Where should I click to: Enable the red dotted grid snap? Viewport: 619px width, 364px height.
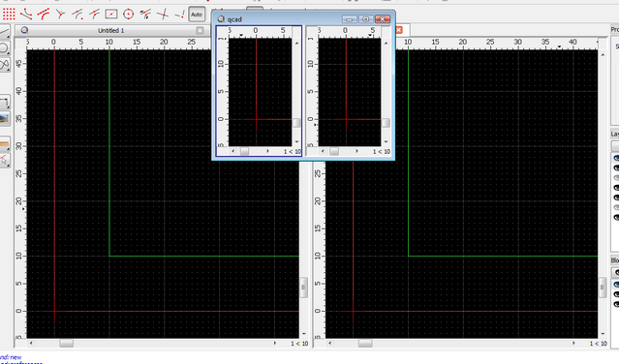(x=9, y=15)
